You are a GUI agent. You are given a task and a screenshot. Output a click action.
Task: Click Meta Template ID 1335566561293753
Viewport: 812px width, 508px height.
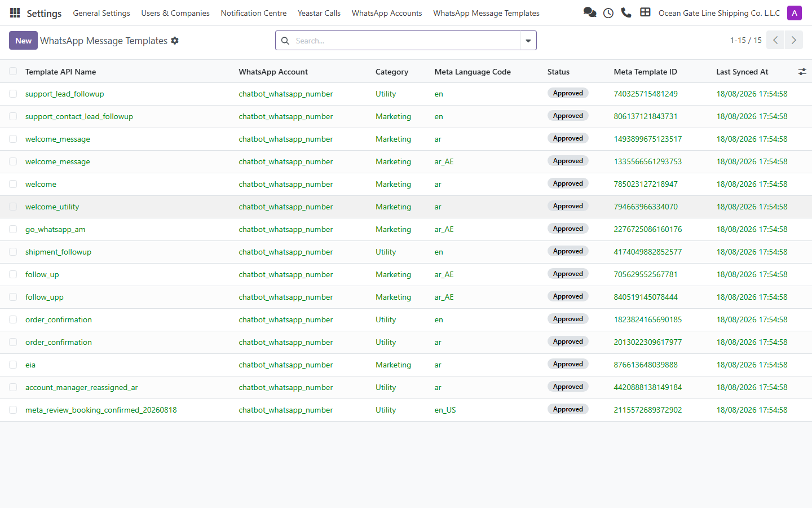[648, 161]
